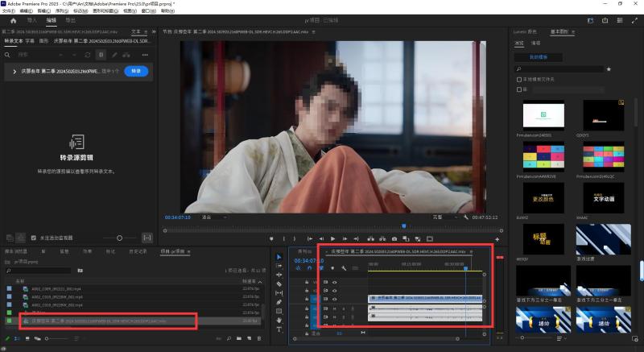Choose the Hand tool

point(279,320)
